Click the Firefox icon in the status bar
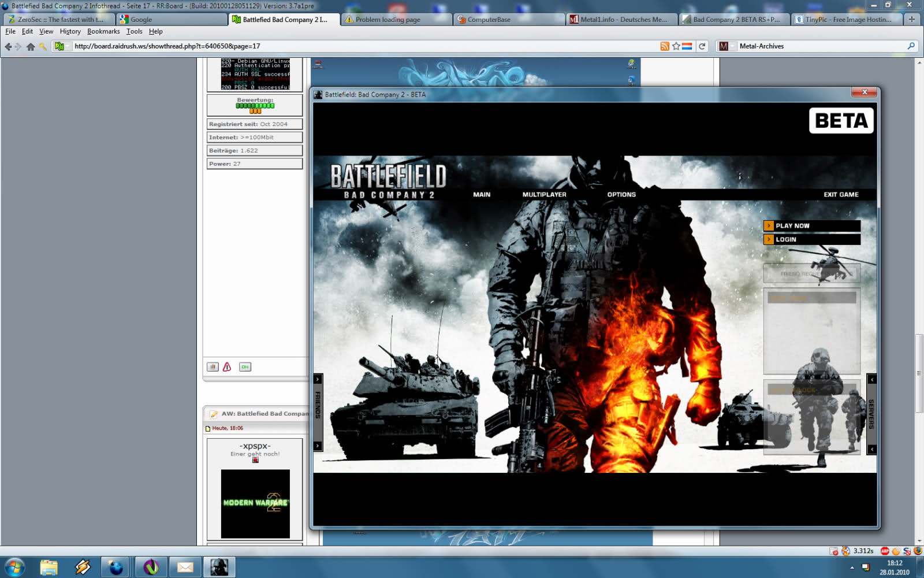This screenshot has height=578, width=924. tap(918, 551)
